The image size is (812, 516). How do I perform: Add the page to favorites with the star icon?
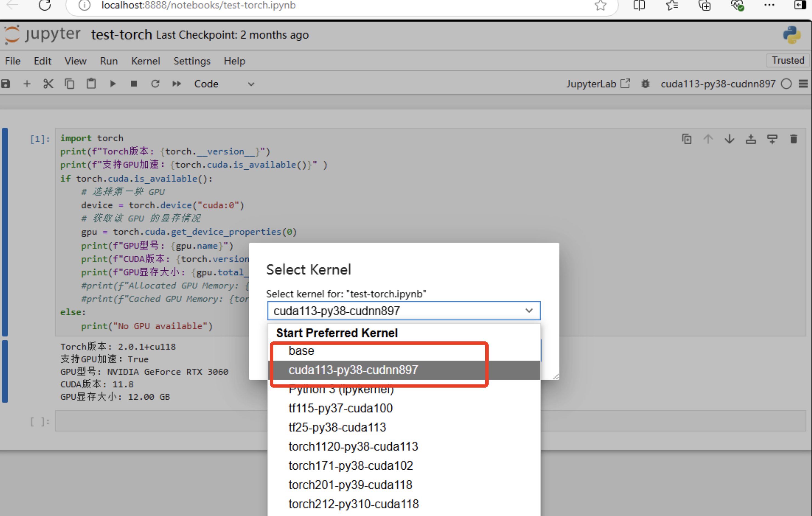(600, 5)
